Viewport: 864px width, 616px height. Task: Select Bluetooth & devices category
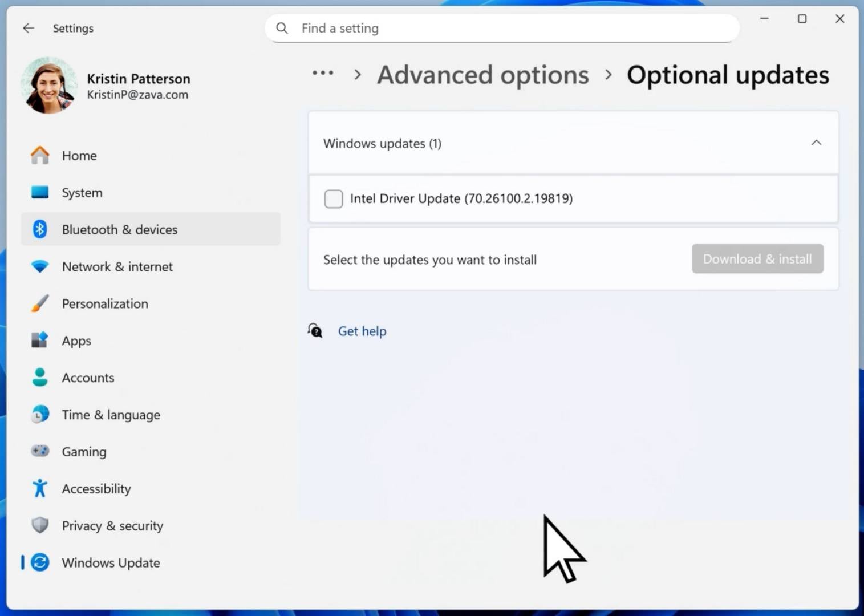click(x=151, y=229)
